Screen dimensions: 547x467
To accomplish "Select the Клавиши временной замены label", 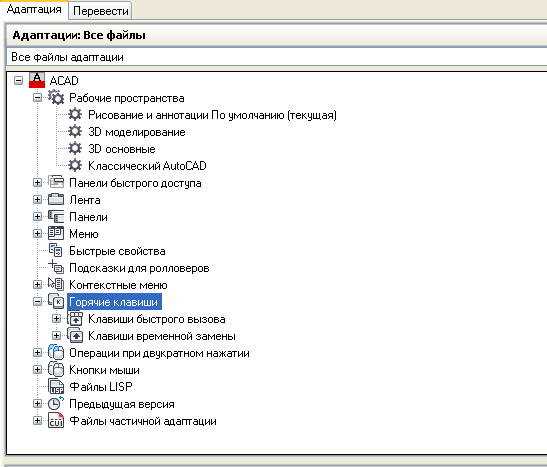I will [x=162, y=336].
